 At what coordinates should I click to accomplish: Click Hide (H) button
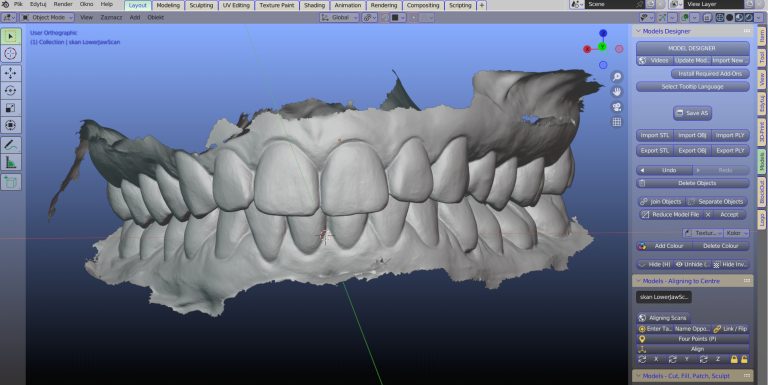click(x=655, y=265)
